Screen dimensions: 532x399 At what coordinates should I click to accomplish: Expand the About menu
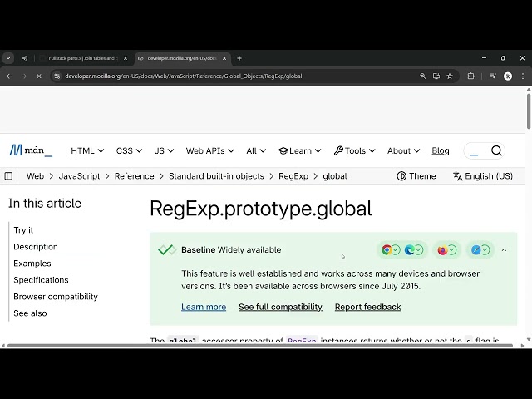(403, 150)
